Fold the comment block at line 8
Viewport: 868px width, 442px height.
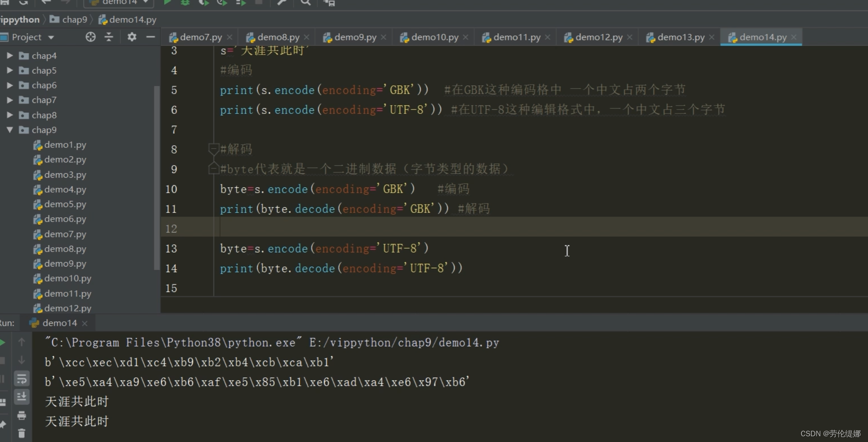click(213, 149)
